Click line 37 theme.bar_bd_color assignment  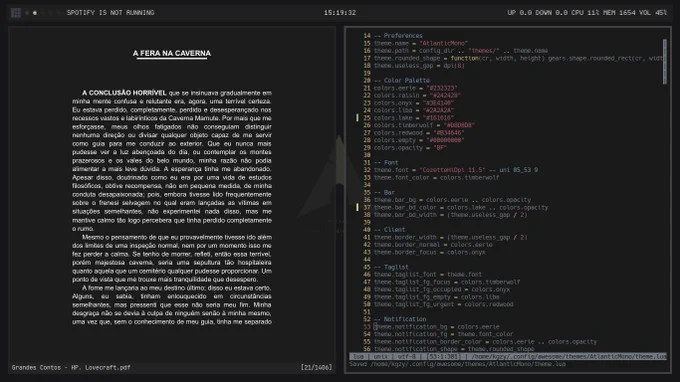coord(461,208)
